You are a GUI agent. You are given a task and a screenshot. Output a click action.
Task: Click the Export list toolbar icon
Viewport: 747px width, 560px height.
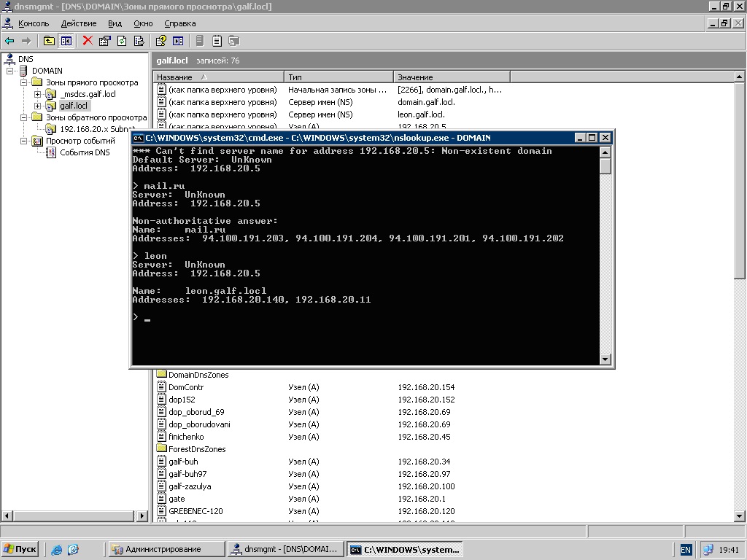pyautogui.click(x=139, y=41)
